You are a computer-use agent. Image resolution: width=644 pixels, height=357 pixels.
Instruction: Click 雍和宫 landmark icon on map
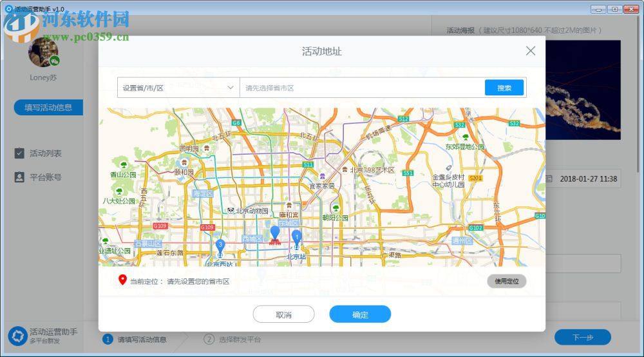289,206
